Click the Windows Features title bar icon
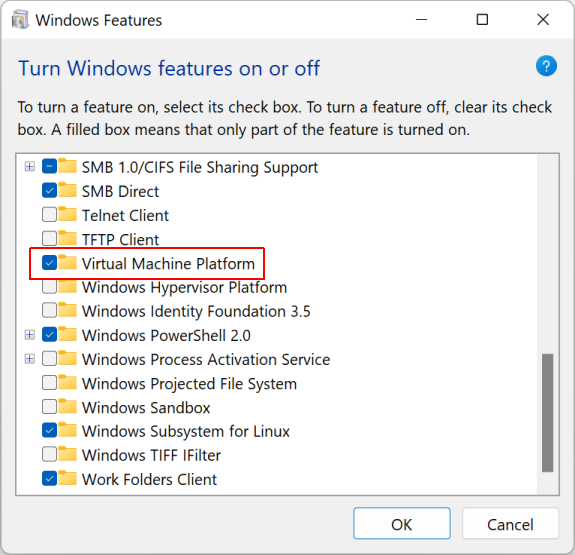 click(x=20, y=20)
